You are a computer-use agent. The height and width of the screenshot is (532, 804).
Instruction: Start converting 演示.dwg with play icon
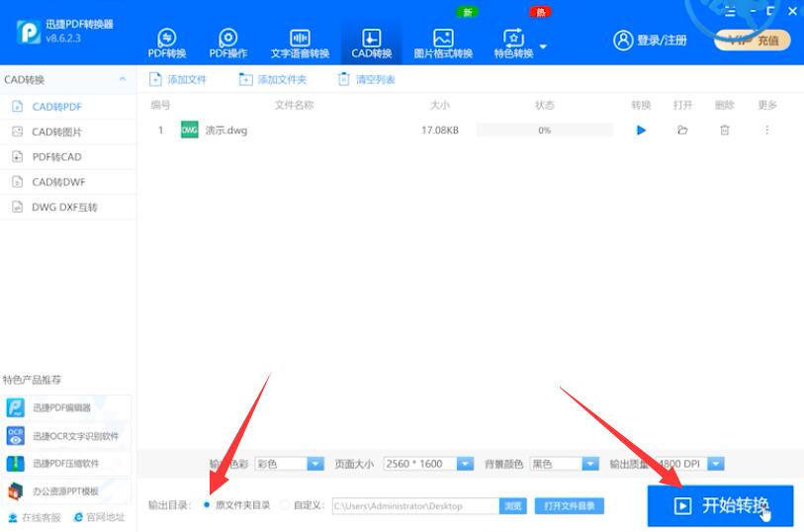coord(641,131)
